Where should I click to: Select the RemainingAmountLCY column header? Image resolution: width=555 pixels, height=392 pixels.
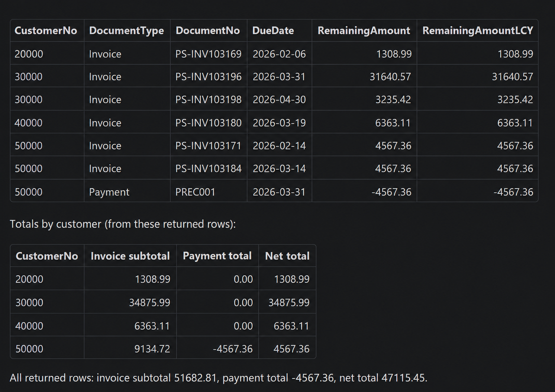click(478, 30)
